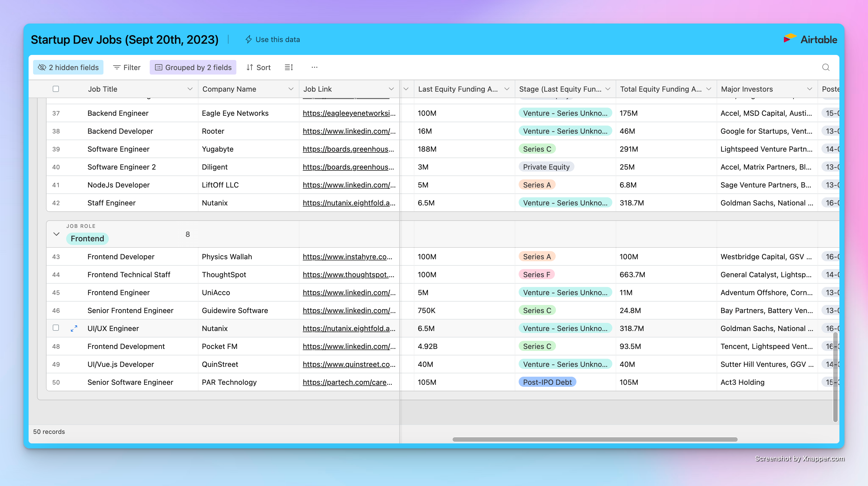Click the horizontal scrollbar thumb
Image resolution: width=868 pixels, height=486 pixels.
click(x=595, y=439)
